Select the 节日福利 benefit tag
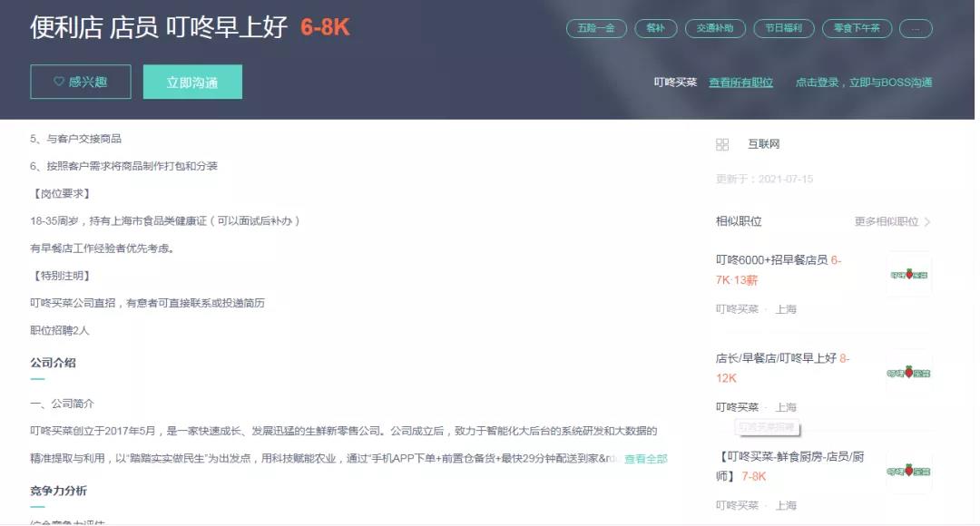980x526 pixels. [783, 28]
